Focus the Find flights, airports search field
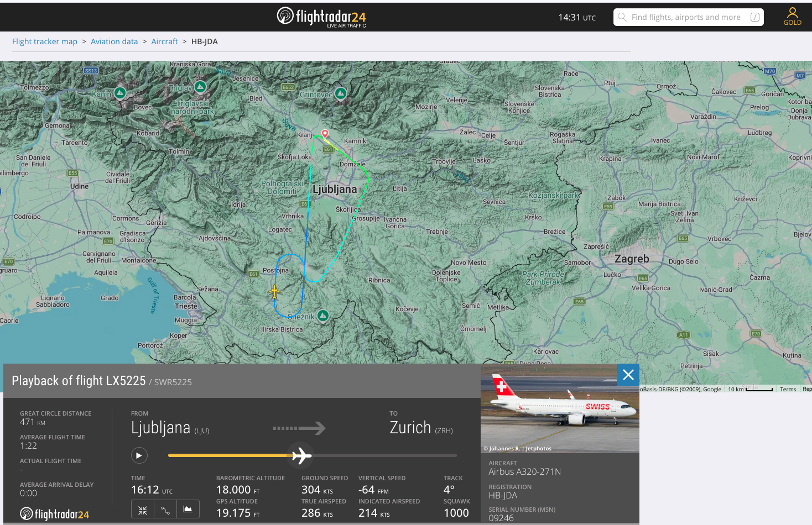Image resolution: width=812 pixels, height=525 pixels. (x=689, y=17)
